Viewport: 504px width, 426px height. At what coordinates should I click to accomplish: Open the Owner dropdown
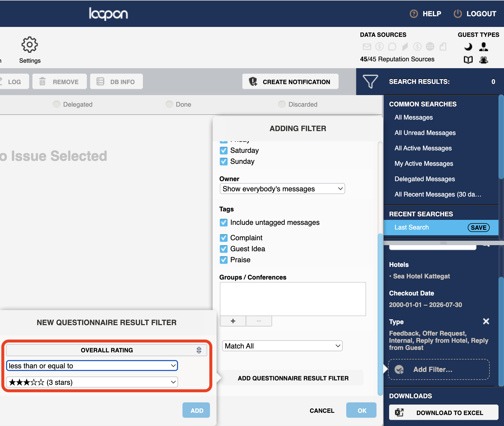(282, 189)
